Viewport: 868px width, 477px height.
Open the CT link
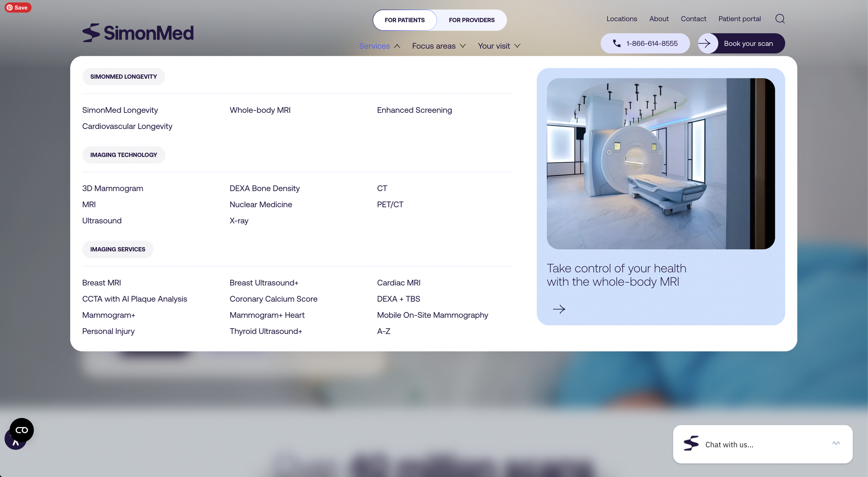(x=382, y=188)
